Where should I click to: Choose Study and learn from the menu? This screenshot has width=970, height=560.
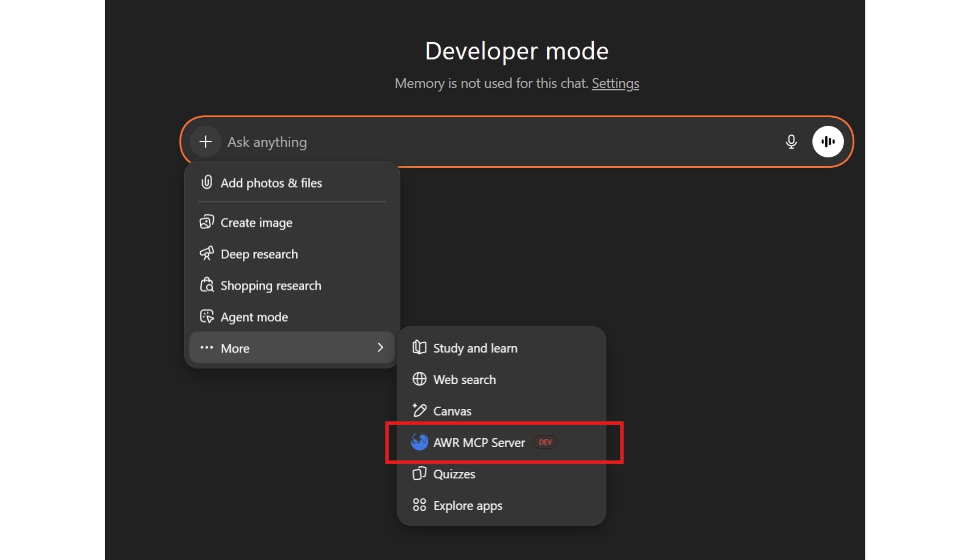pyautogui.click(x=475, y=348)
